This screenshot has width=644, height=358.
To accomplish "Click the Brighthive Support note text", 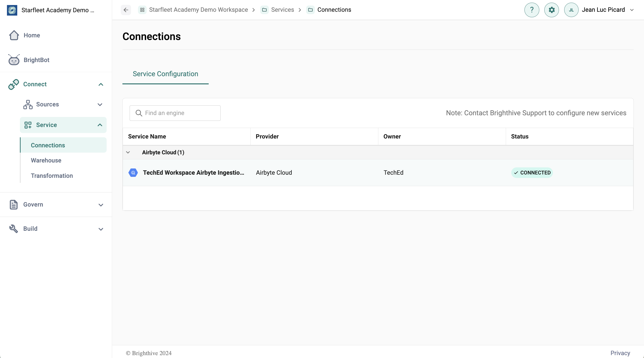I will coord(536,113).
